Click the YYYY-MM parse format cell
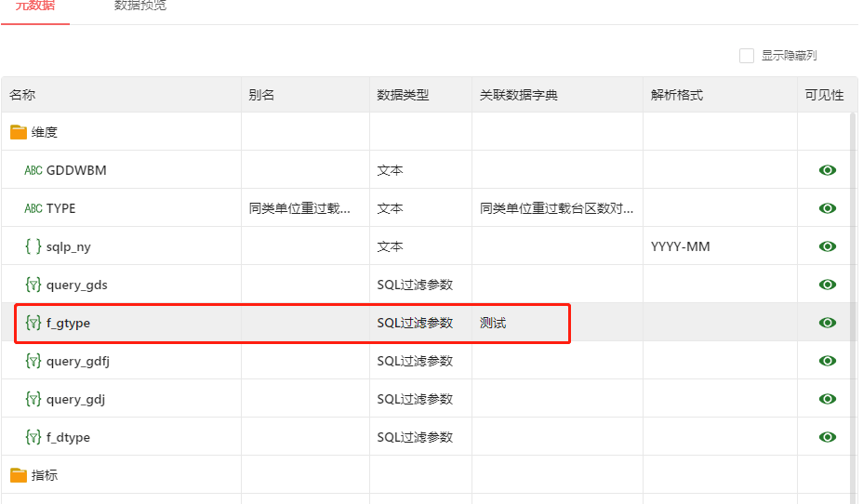This screenshot has height=504, width=863. pos(681,247)
